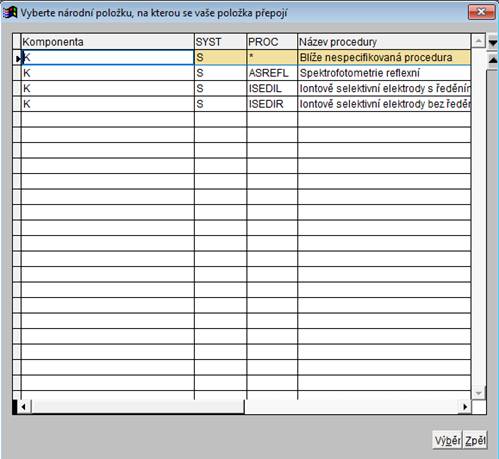Image resolution: width=499 pixels, height=459 pixels.
Task: Select the ASREFL procedure row
Action: pyautogui.click(x=246, y=73)
